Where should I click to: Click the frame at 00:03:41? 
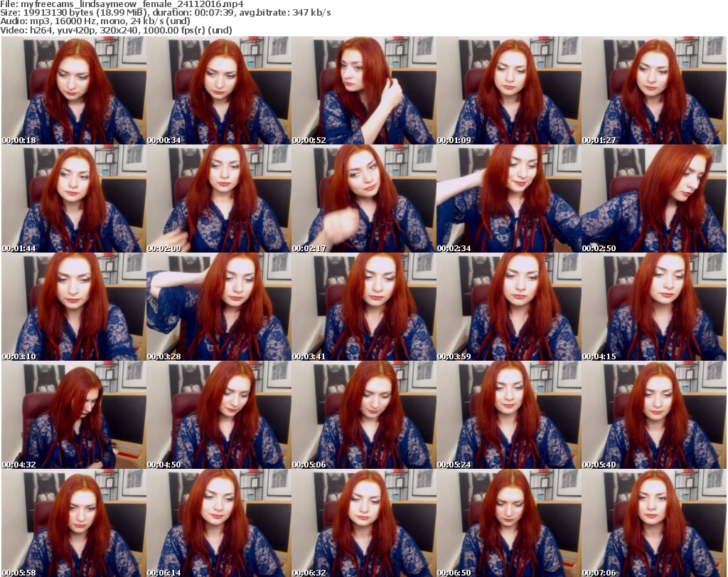point(363,307)
